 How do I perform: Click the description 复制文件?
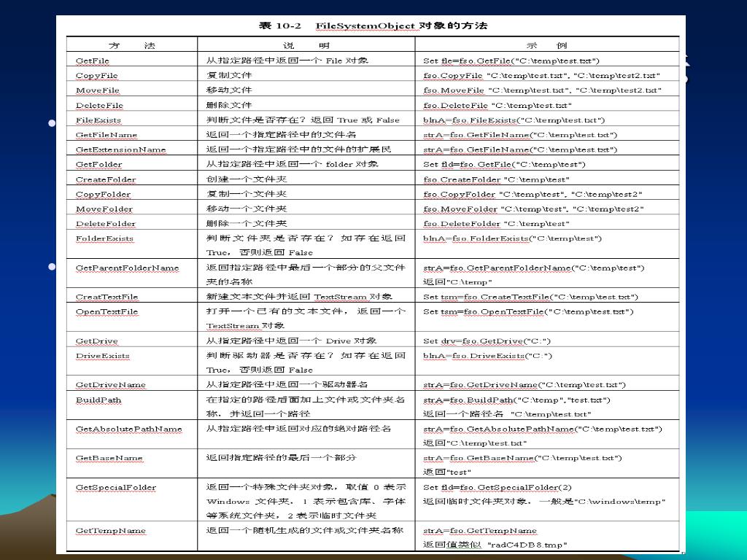click(x=229, y=75)
